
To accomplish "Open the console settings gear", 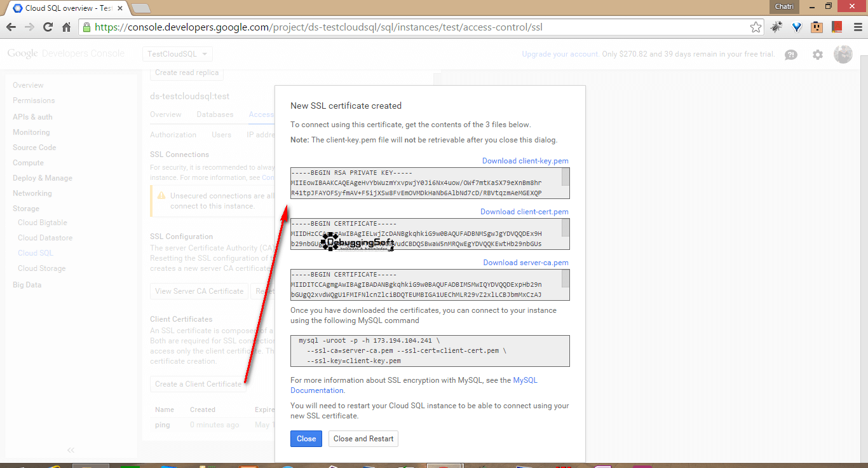I will [x=818, y=55].
